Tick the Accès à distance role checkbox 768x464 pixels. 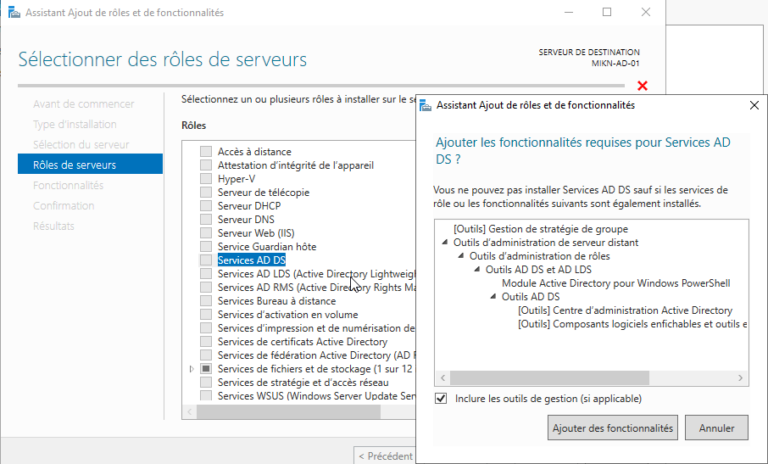pyautogui.click(x=206, y=151)
